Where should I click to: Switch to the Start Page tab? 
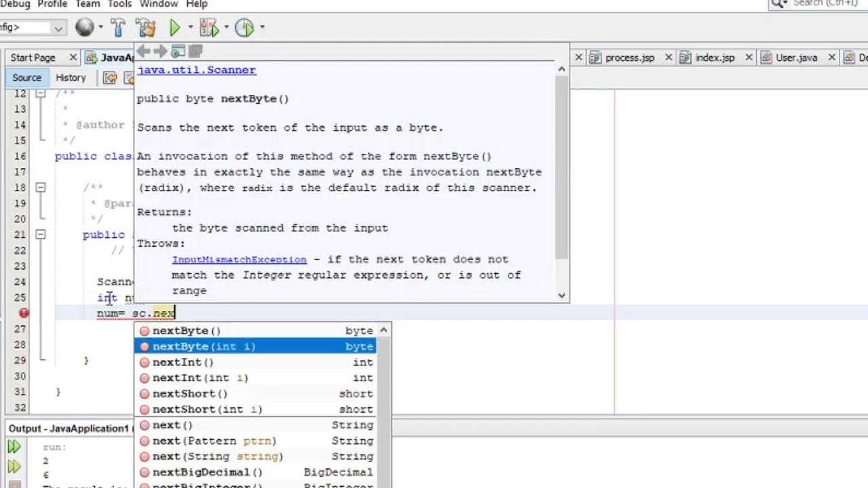click(x=33, y=58)
